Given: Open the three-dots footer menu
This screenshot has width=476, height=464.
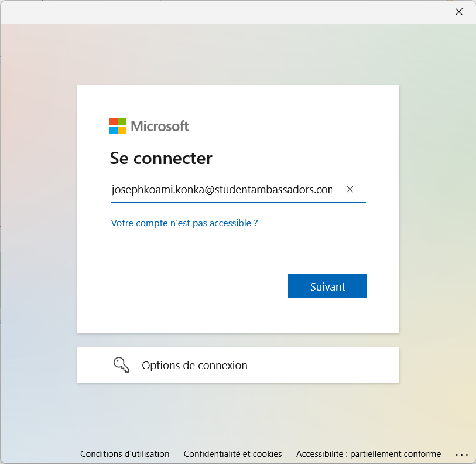Looking at the screenshot, I should (x=462, y=455).
